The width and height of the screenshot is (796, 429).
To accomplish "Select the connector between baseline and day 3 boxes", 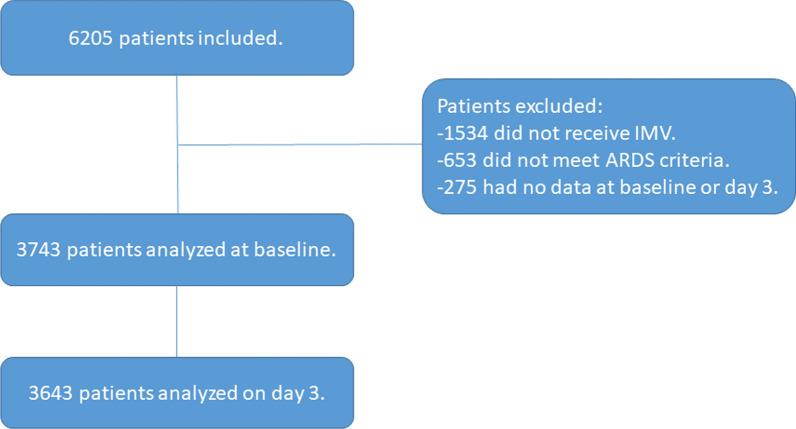I will click(177, 321).
